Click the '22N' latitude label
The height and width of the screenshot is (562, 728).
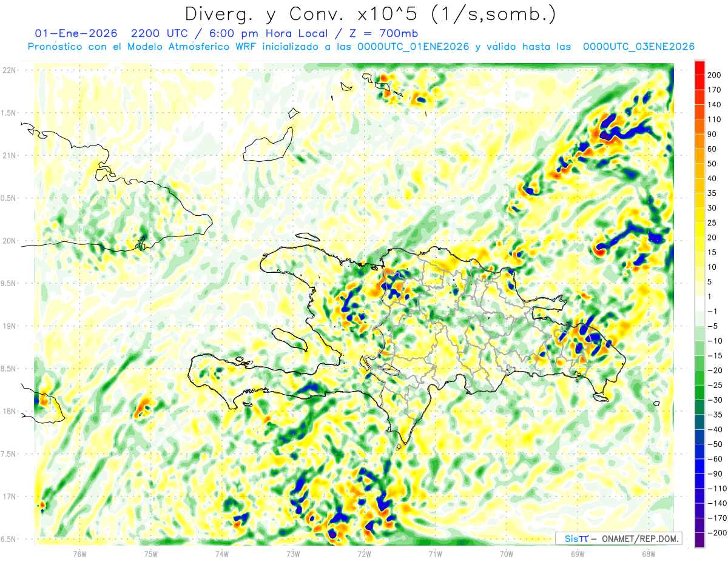point(10,70)
